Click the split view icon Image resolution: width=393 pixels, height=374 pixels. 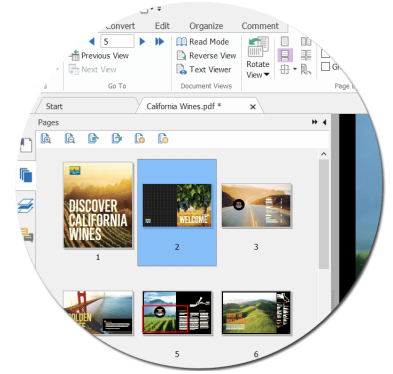pyautogui.click(x=285, y=69)
